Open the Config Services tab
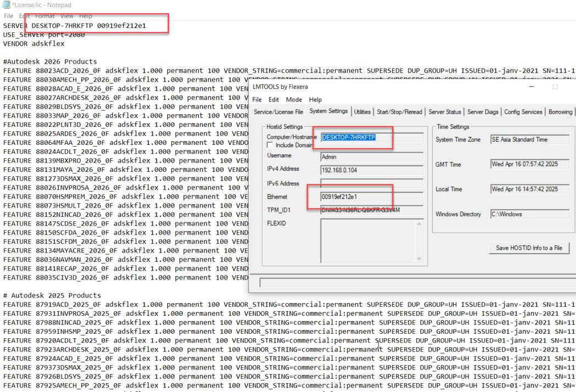The height and width of the screenshot is (392, 576). click(x=523, y=111)
